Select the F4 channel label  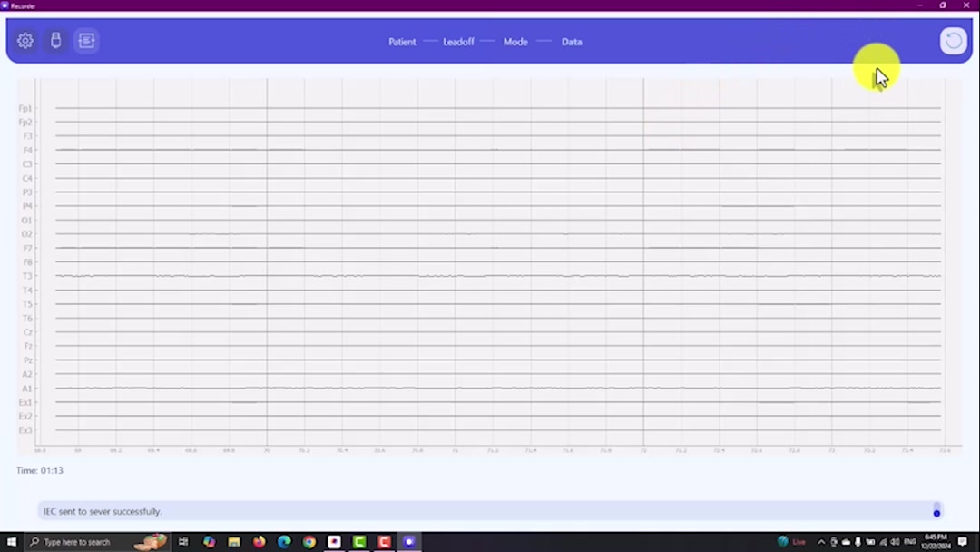point(27,150)
